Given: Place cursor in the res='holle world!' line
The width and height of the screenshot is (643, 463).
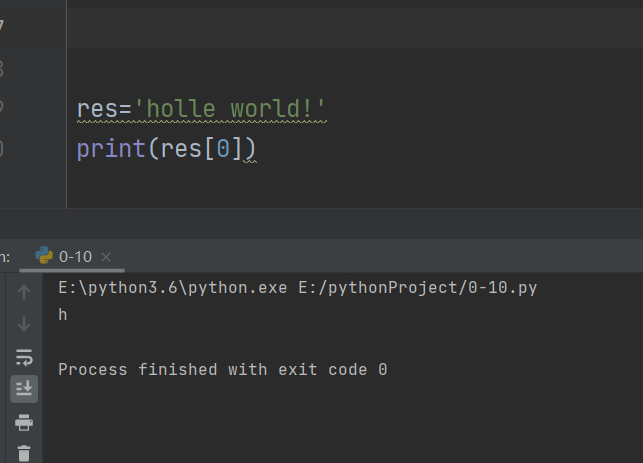Looking at the screenshot, I should (201, 109).
